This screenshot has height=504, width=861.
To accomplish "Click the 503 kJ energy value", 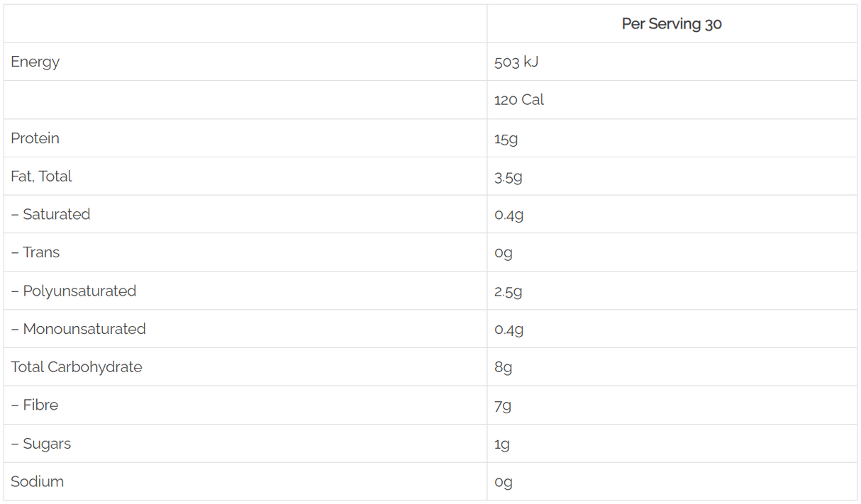I will click(516, 62).
